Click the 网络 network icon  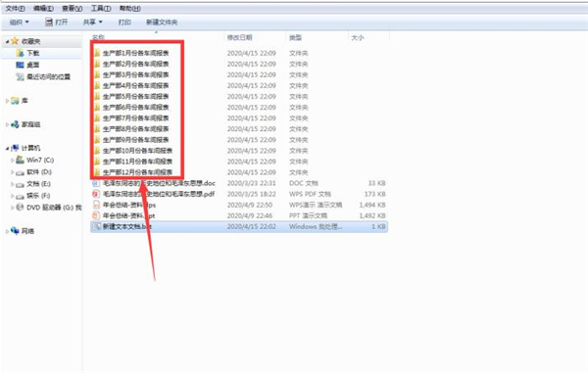point(15,231)
